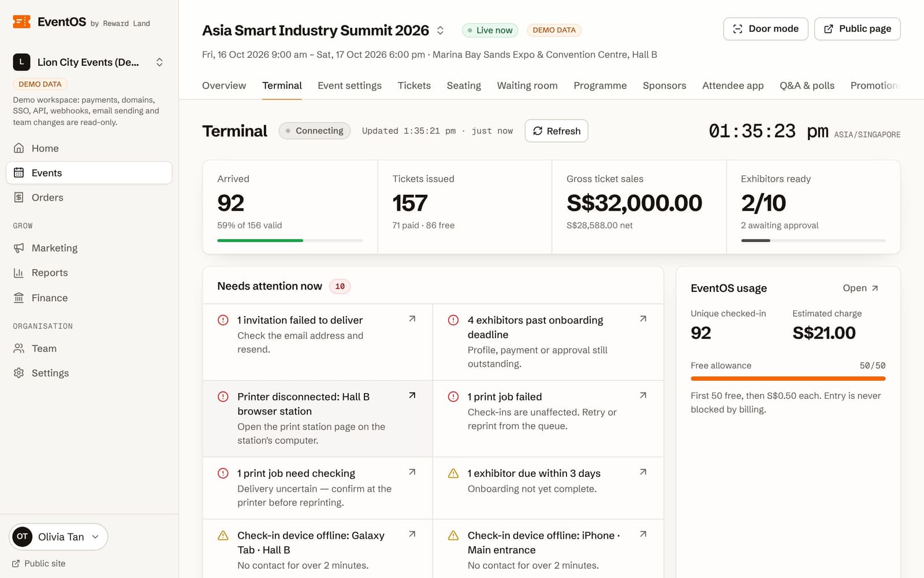Click the Needs attention count badge 10
Image resolution: width=924 pixels, height=578 pixels.
(x=340, y=286)
